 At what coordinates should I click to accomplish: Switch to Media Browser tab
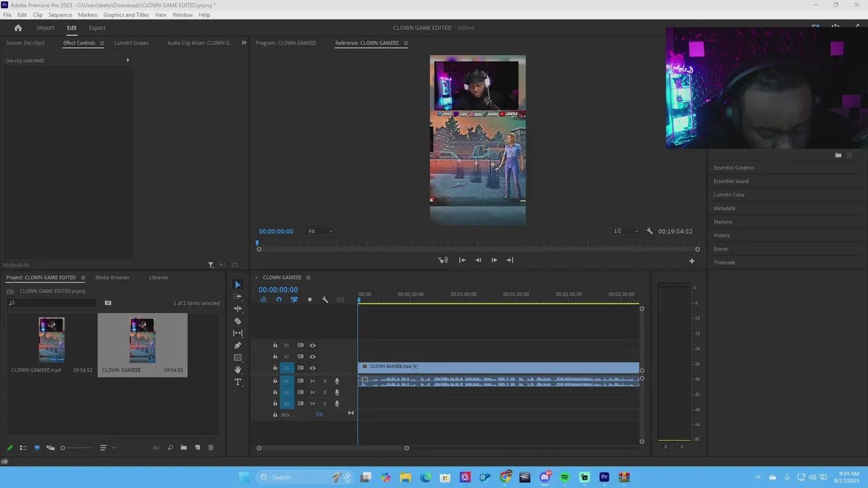pyautogui.click(x=112, y=277)
